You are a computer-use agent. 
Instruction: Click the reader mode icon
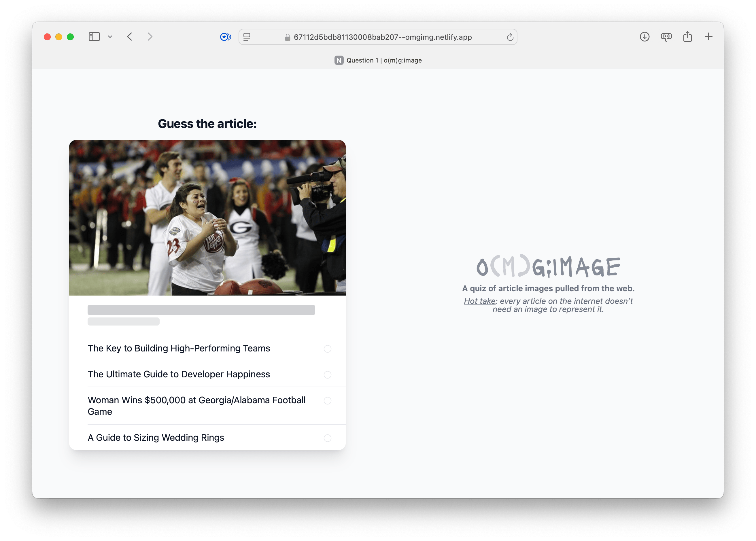tap(247, 37)
